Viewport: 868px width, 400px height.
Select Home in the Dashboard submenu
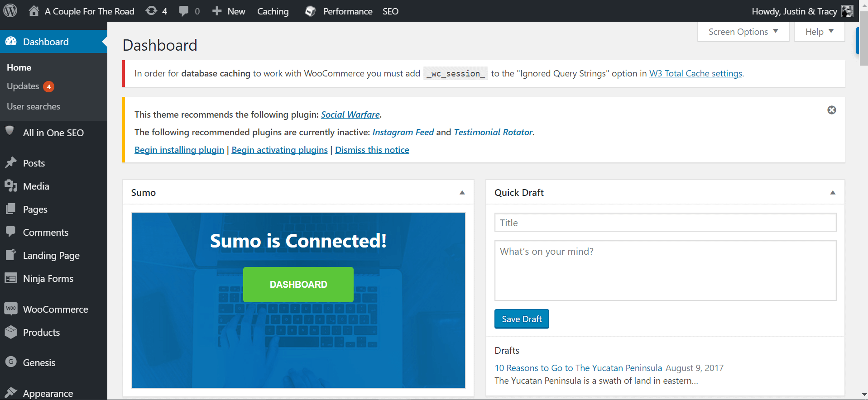(19, 67)
